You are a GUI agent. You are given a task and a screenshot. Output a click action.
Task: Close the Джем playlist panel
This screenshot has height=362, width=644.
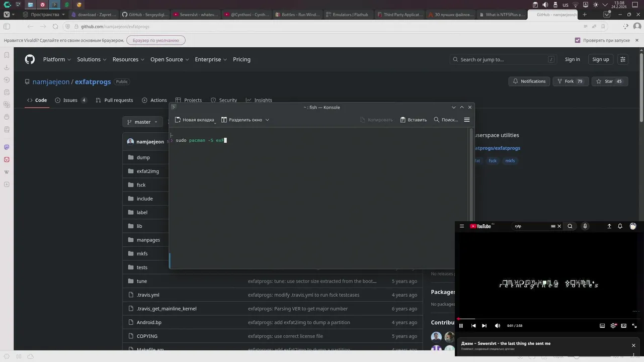(633, 345)
